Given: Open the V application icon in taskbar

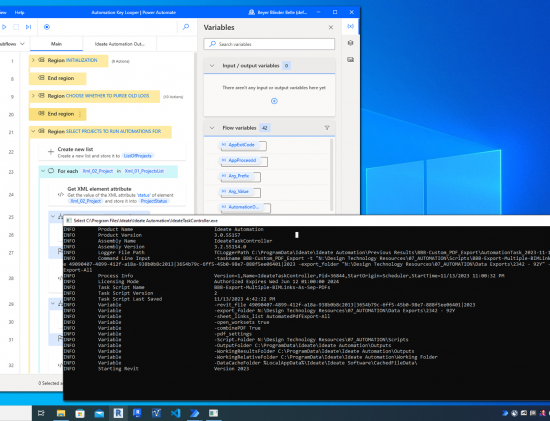Looking at the screenshot, I should click(x=156, y=413).
